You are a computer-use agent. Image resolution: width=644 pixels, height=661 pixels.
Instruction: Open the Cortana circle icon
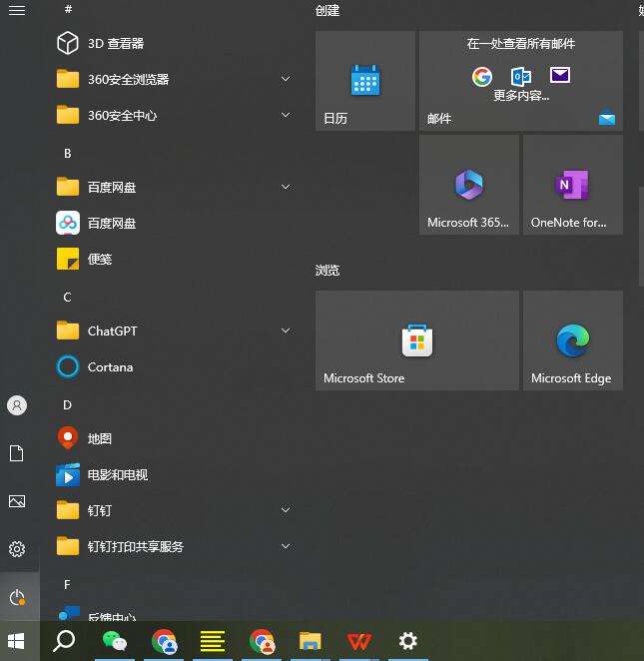[68, 366]
